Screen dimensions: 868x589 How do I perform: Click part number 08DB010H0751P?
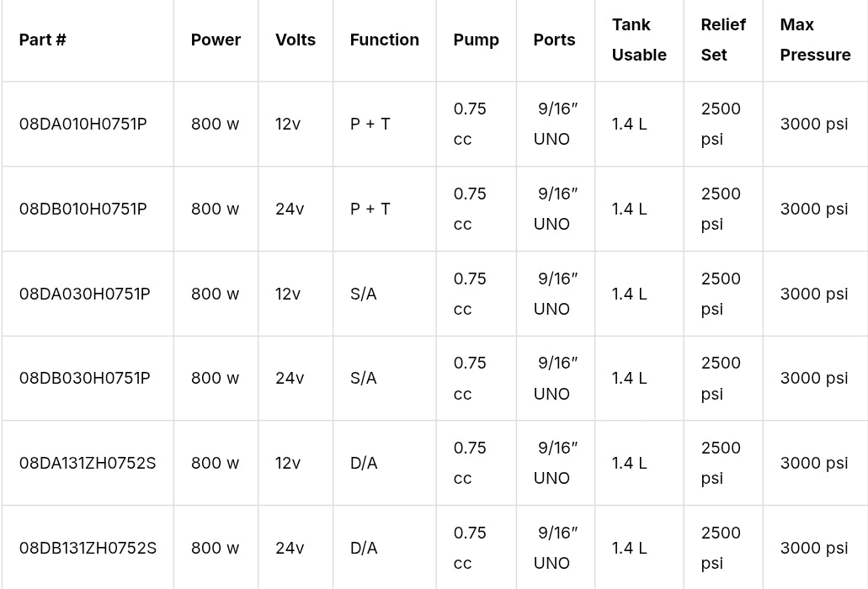pyautogui.click(x=83, y=209)
